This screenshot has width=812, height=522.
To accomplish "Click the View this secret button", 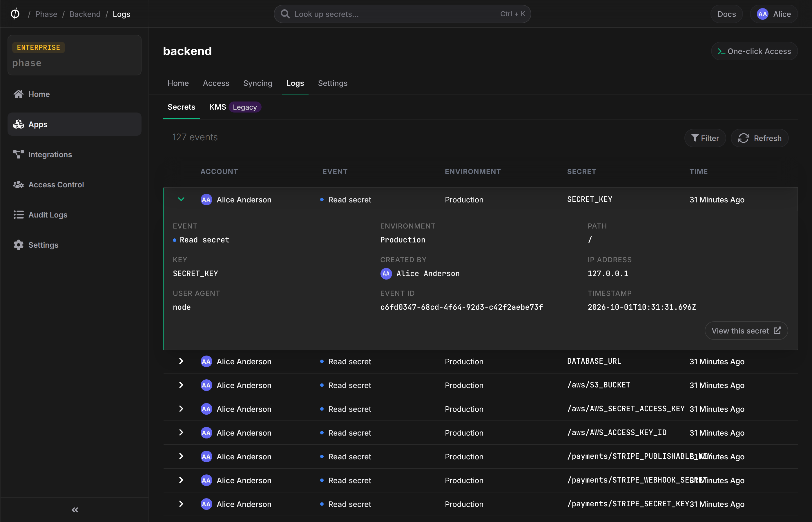I will (746, 331).
